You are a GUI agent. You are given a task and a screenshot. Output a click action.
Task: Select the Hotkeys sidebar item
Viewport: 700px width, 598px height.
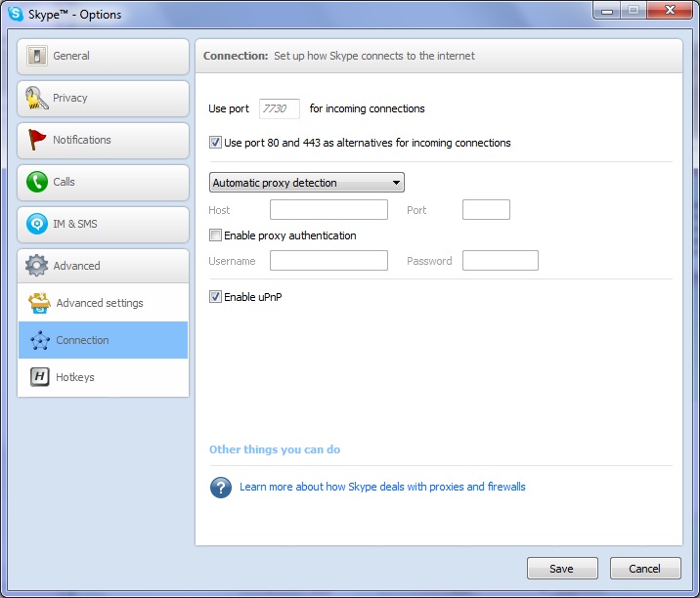click(103, 377)
